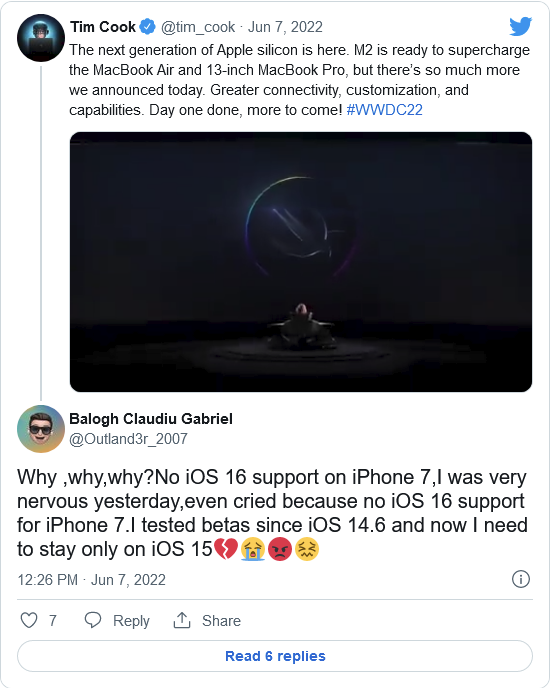Click the Twitter bird logo
Viewport: 550px width, 688px height.
tap(521, 26)
